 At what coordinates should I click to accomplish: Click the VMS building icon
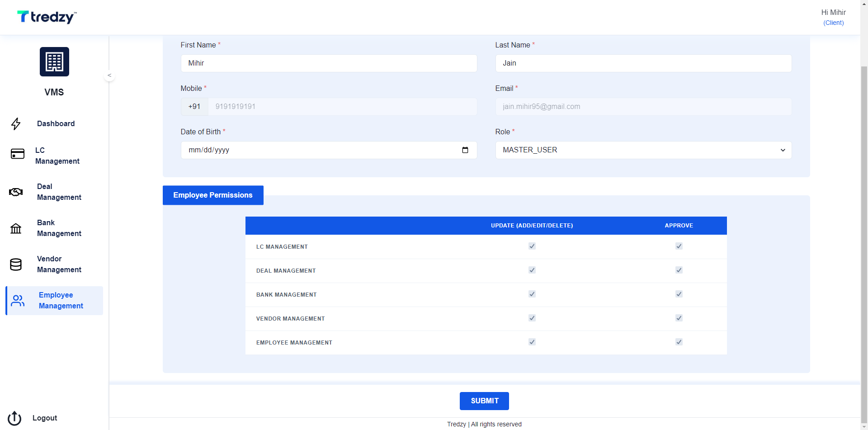coord(54,61)
